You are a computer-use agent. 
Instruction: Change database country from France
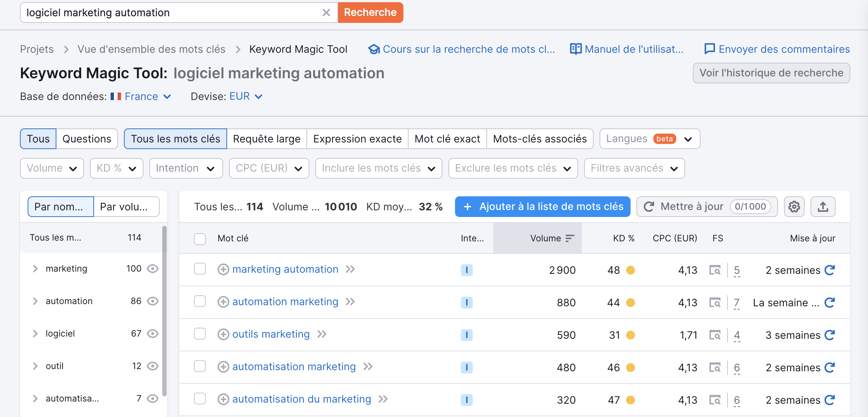(142, 97)
